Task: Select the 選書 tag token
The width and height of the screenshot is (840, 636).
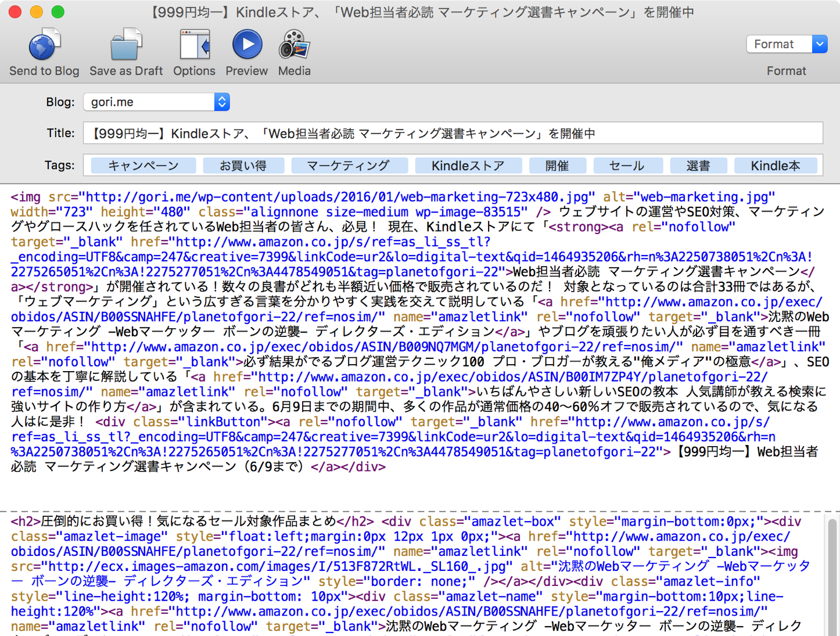Action: click(x=698, y=166)
